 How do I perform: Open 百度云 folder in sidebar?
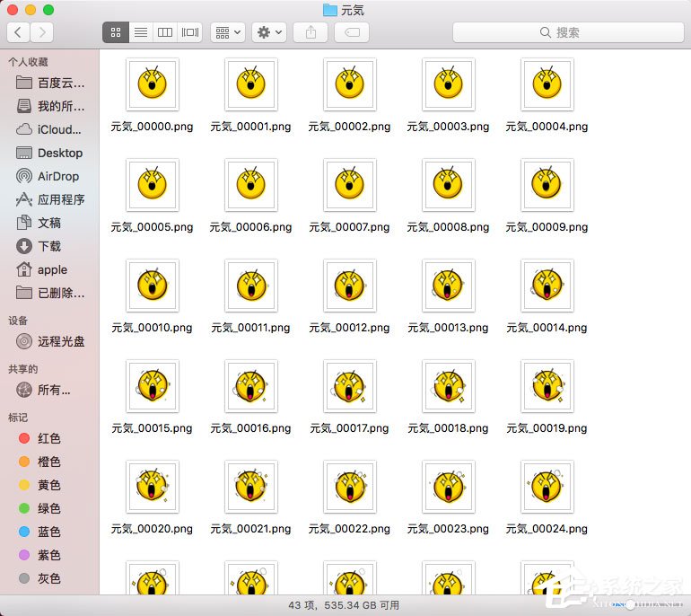point(49,83)
